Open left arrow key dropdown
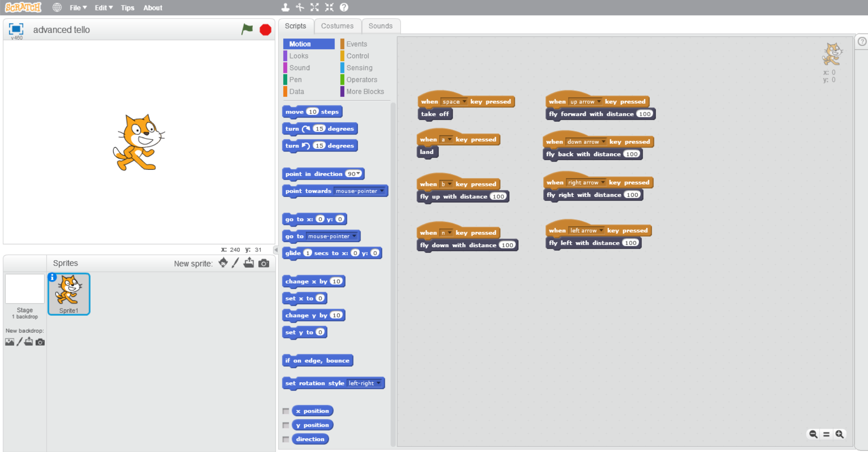Screen dimensions: 868x452 click(x=587, y=230)
